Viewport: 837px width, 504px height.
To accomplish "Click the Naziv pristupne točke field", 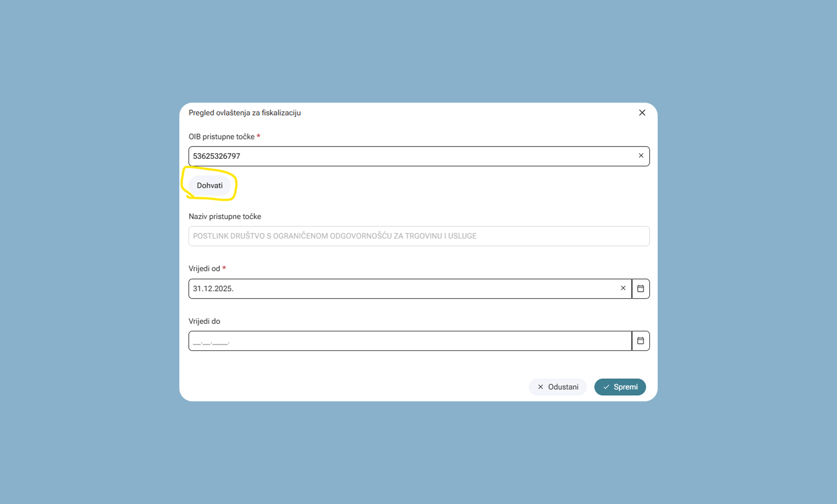I will [418, 236].
